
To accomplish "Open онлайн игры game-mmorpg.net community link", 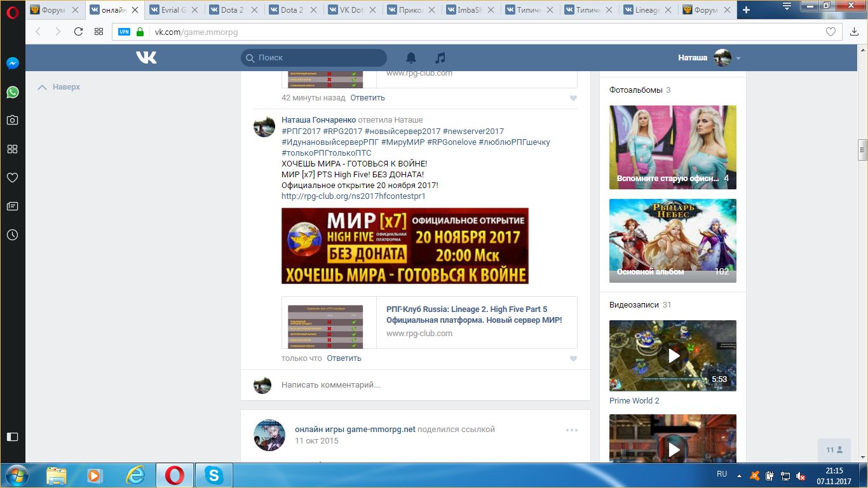I will point(355,430).
